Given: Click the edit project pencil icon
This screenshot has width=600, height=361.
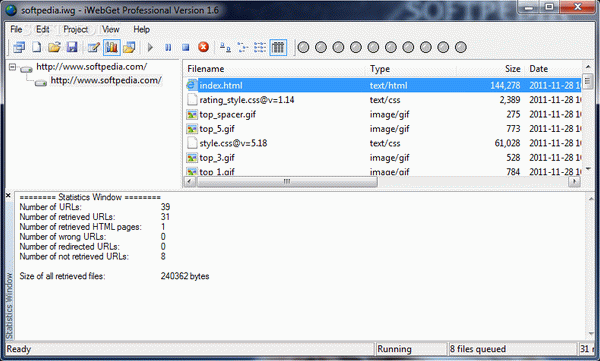Looking at the screenshot, I should [x=93, y=47].
